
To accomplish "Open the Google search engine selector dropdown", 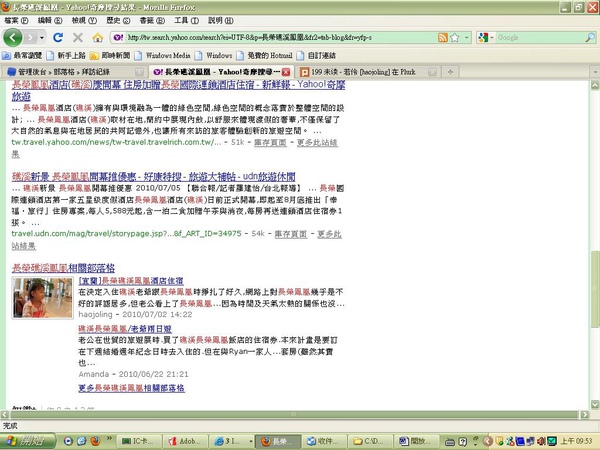I will click(x=486, y=38).
